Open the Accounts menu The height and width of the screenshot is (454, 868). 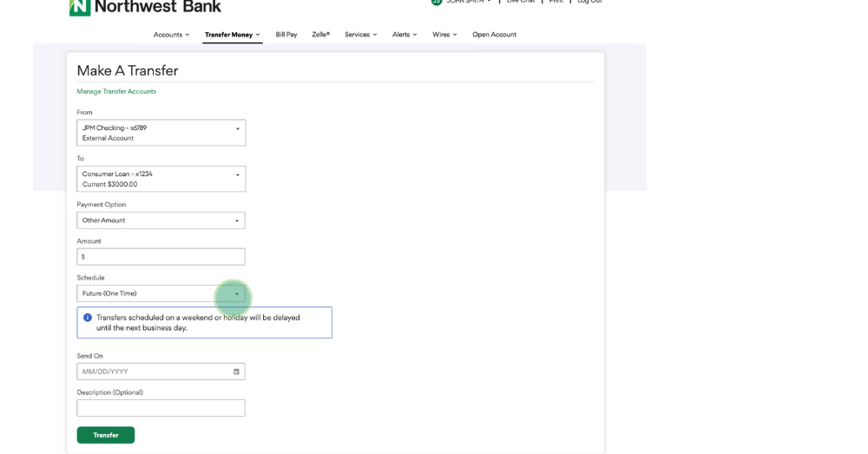pyautogui.click(x=171, y=35)
